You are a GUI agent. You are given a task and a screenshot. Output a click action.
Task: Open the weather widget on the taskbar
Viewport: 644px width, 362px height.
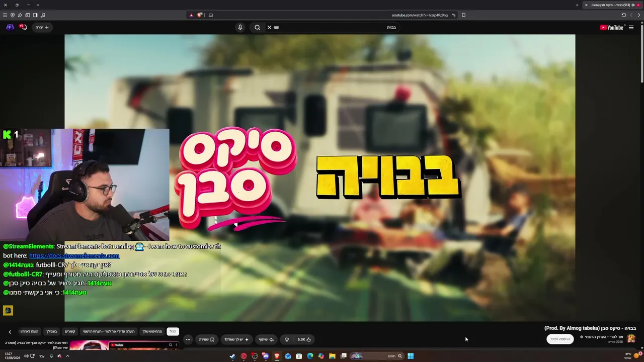tap(632, 356)
